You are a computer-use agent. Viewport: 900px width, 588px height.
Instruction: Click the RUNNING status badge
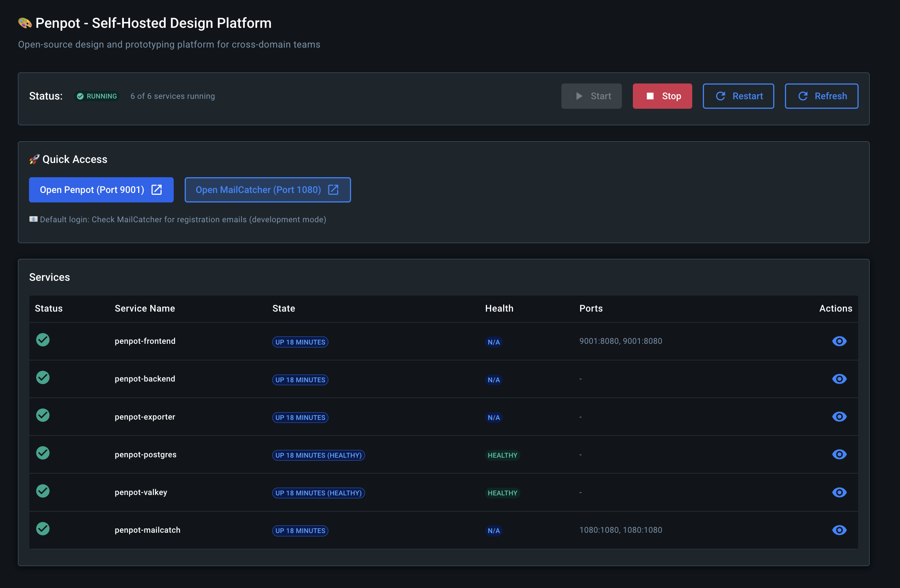point(97,96)
